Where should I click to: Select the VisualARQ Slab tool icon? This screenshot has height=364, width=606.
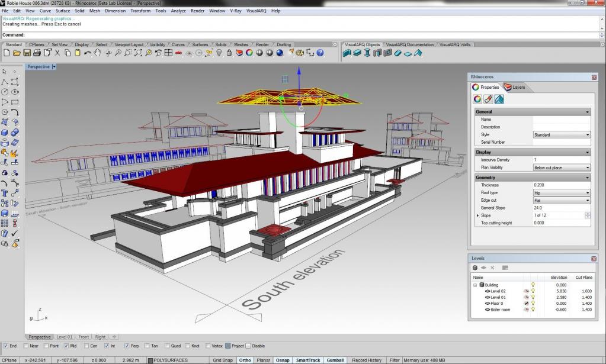tap(408, 53)
